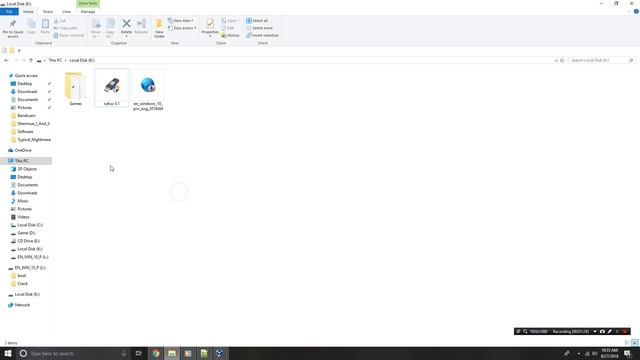Select Typical_Nightmare folder in navigation pane
Screen dimensions: 640x360
[34, 140]
